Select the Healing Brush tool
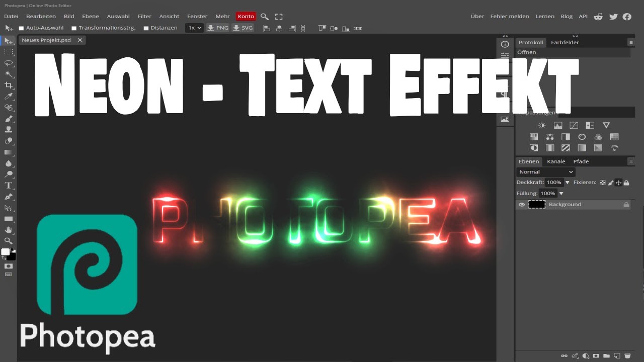Screen dimensions: 644x362 9,108
